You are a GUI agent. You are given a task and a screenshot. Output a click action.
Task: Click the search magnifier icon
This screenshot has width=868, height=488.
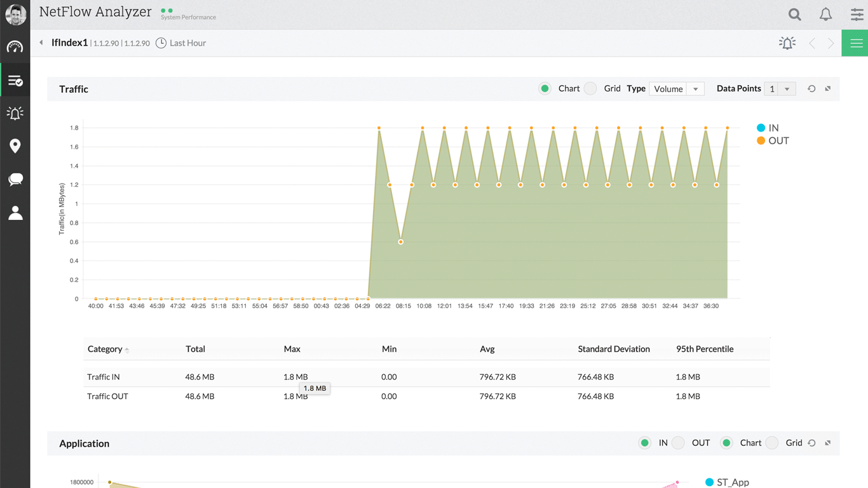coord(794,15)
